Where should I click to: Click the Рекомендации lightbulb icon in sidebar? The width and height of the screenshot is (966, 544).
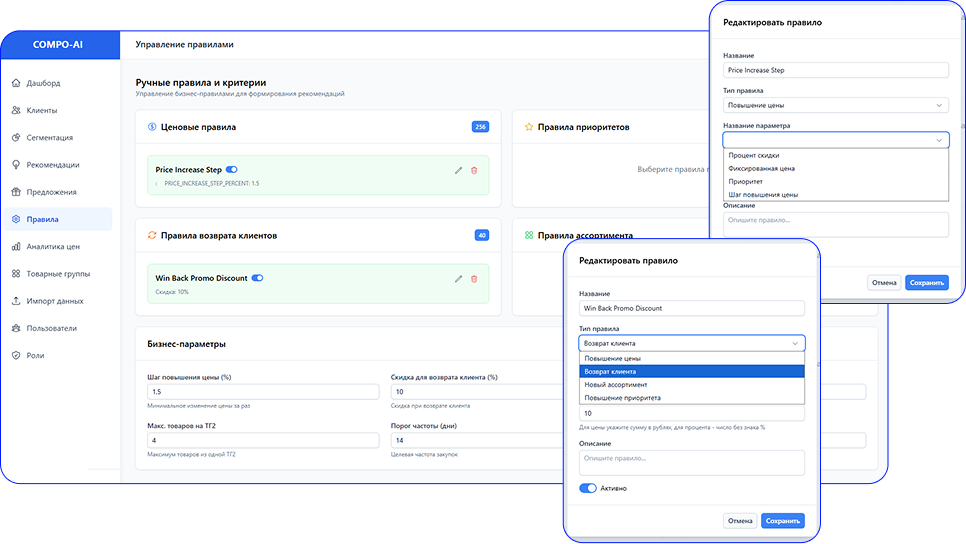17,165
